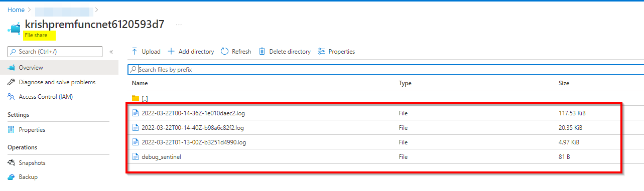
Task: Open the debug_sentinel file
Action: (x=161, y=157)
